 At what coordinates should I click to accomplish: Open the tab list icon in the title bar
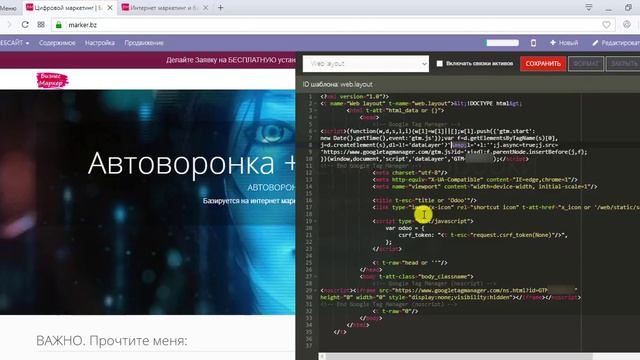point(589,7)
